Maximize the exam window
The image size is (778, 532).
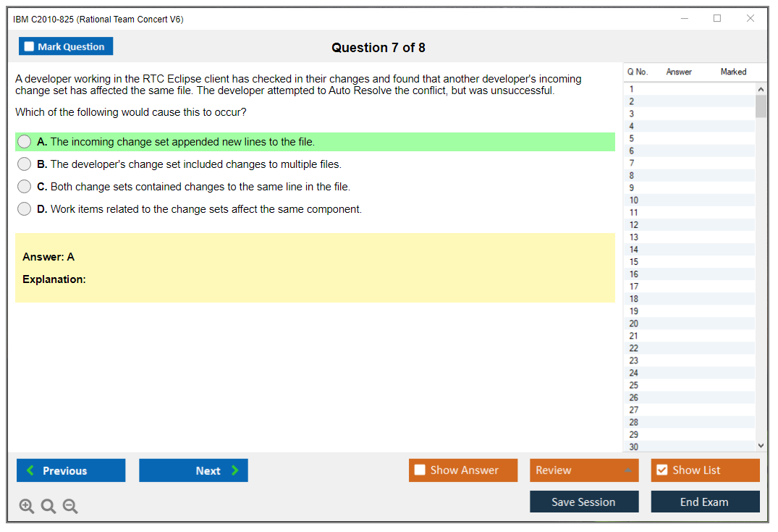click(x=717, y=19)
